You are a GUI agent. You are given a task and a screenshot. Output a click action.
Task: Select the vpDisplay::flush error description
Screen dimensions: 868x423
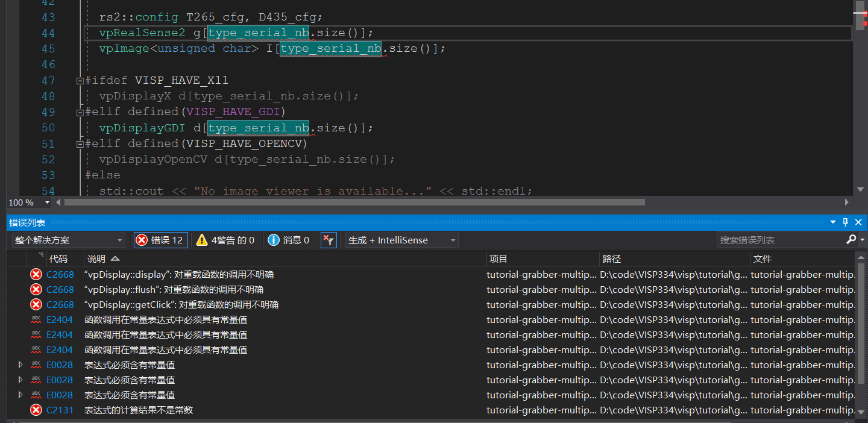tap(174, 290)
